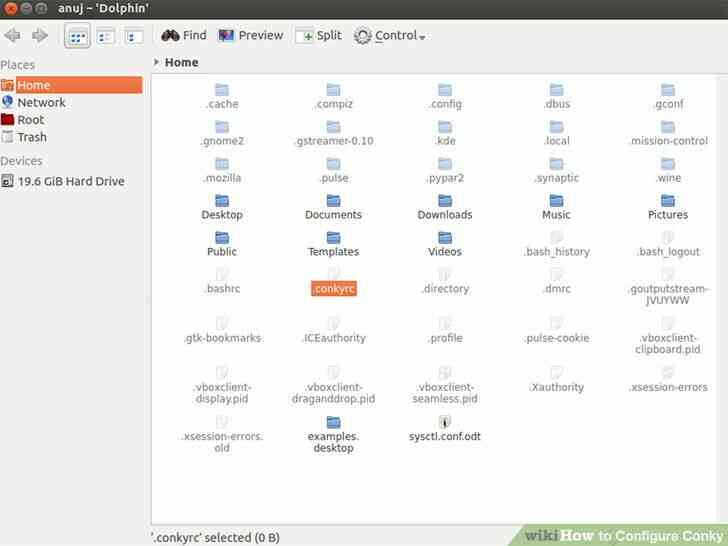Select the .profile file
This screenshot has height=546, width=728.
pyautogui.click(x=445, y=331)
